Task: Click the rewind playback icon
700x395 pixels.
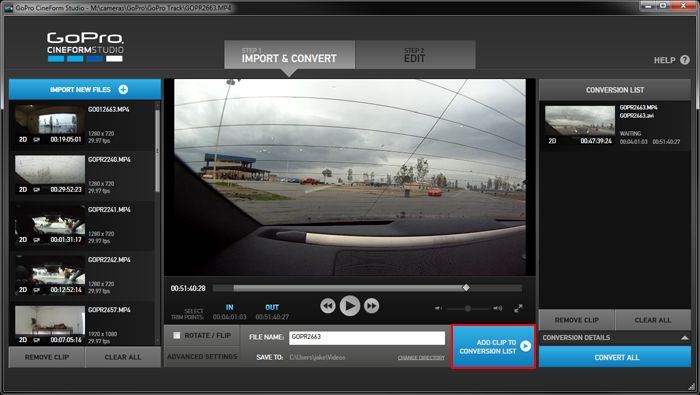Action: (x=328, y=306)
